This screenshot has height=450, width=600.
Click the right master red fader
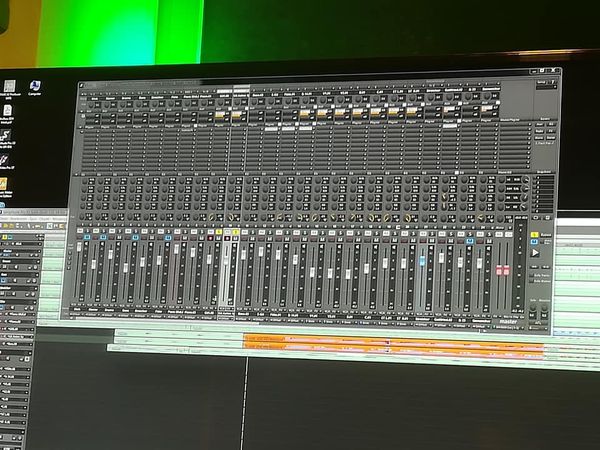(506, 270)
